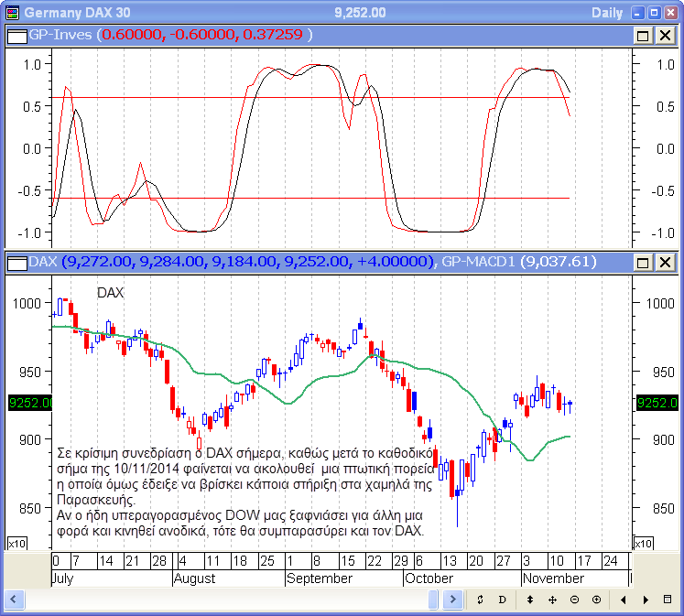This screenshot has width=684, height=616.
Task: Click the vertical rescale arrows icon
Action: pos(529,600)
